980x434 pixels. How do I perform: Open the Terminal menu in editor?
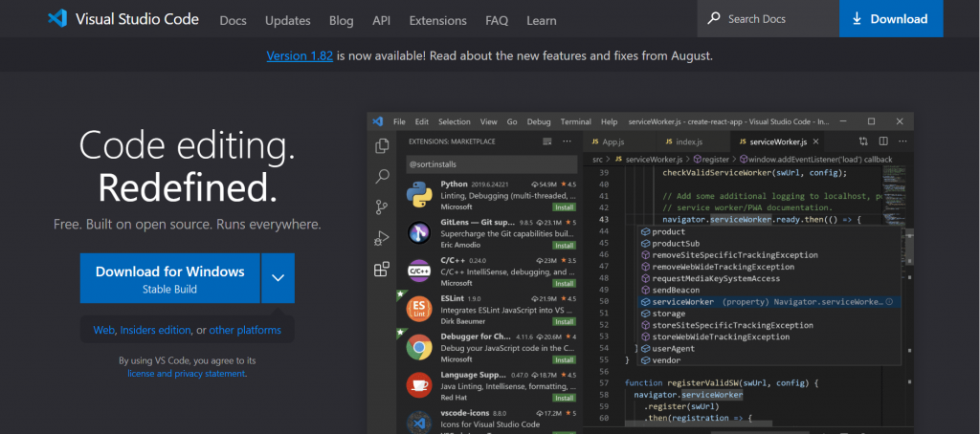[575, 121]
